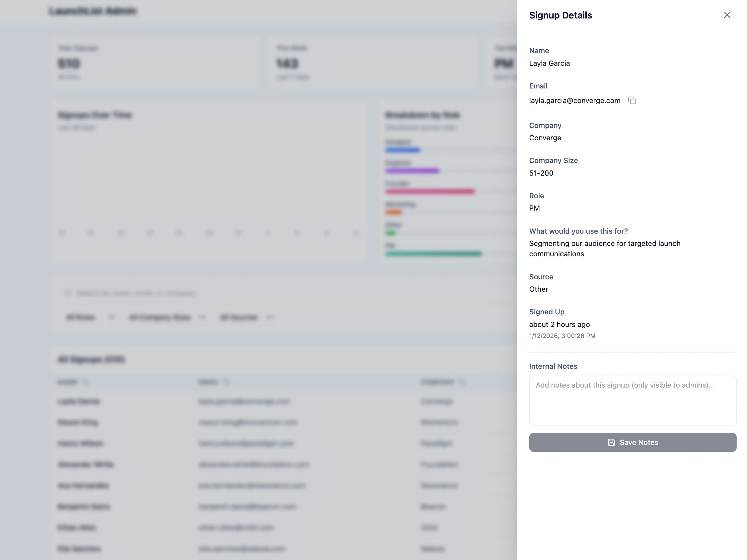Click the chevron next to All Roles filter
747x560 pixels.
[x=111, y=317]
